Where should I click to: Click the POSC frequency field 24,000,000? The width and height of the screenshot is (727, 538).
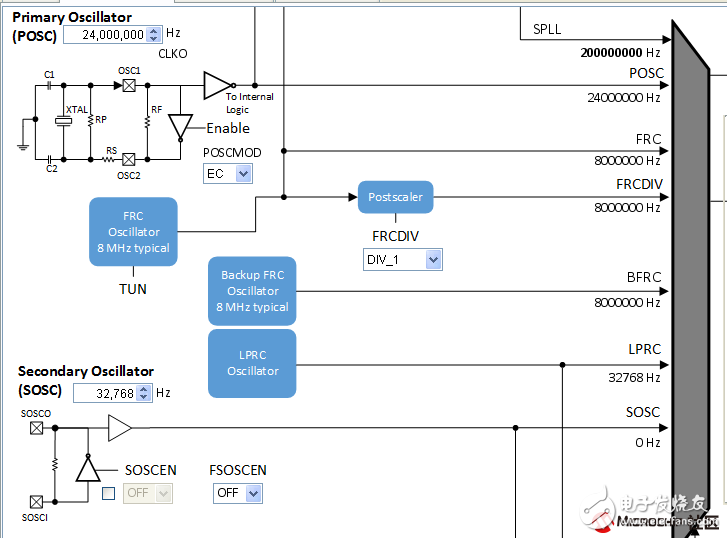(x=105, y=34)
